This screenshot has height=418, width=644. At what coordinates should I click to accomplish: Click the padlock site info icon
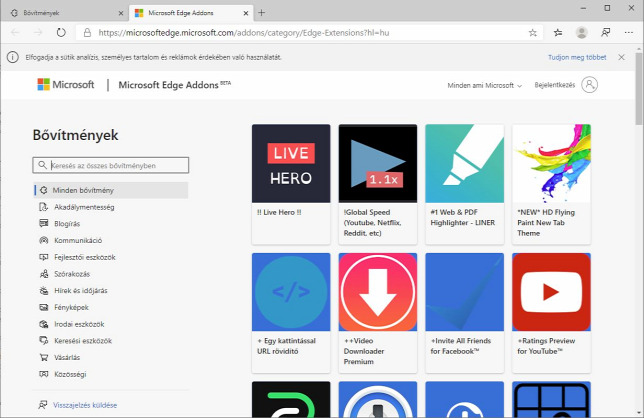click(x=87, y=33)
